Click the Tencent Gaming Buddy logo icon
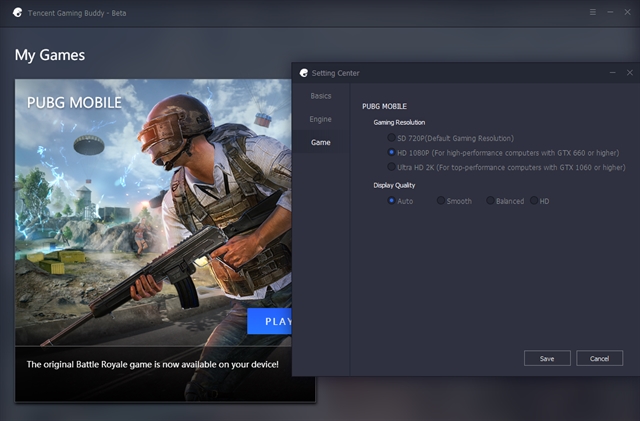Image resolution: width=640 pixels, height=421 pixels. click(17, 12)
